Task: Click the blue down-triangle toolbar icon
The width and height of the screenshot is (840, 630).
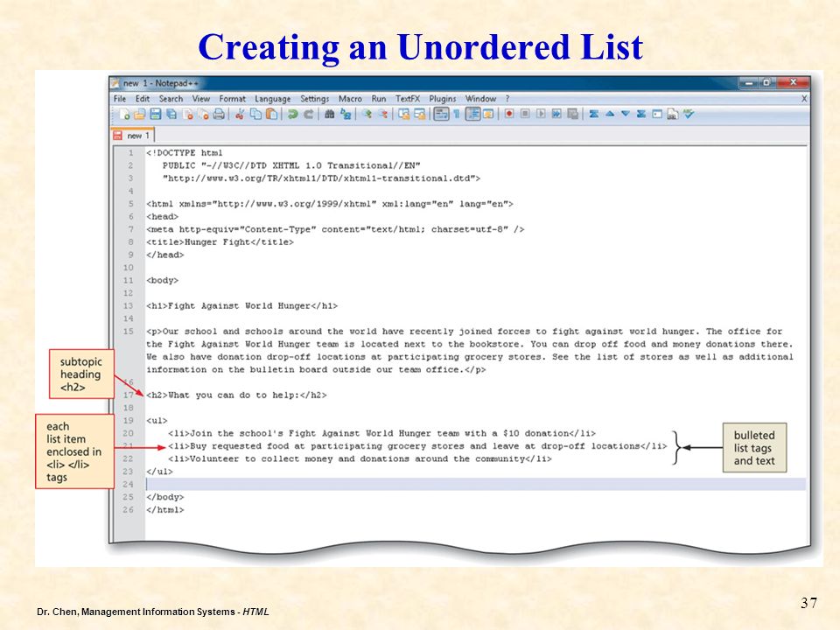Action: click(625, 114)
